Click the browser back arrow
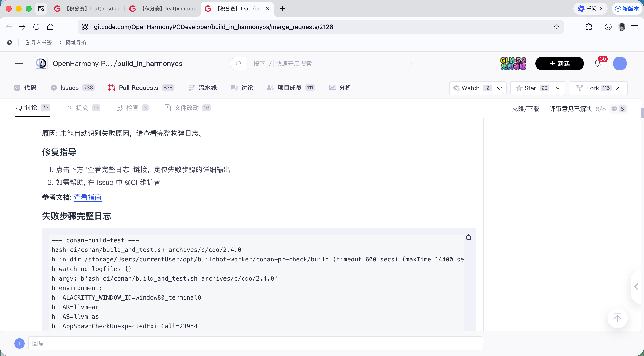The image size is (644, 356). 9,27
